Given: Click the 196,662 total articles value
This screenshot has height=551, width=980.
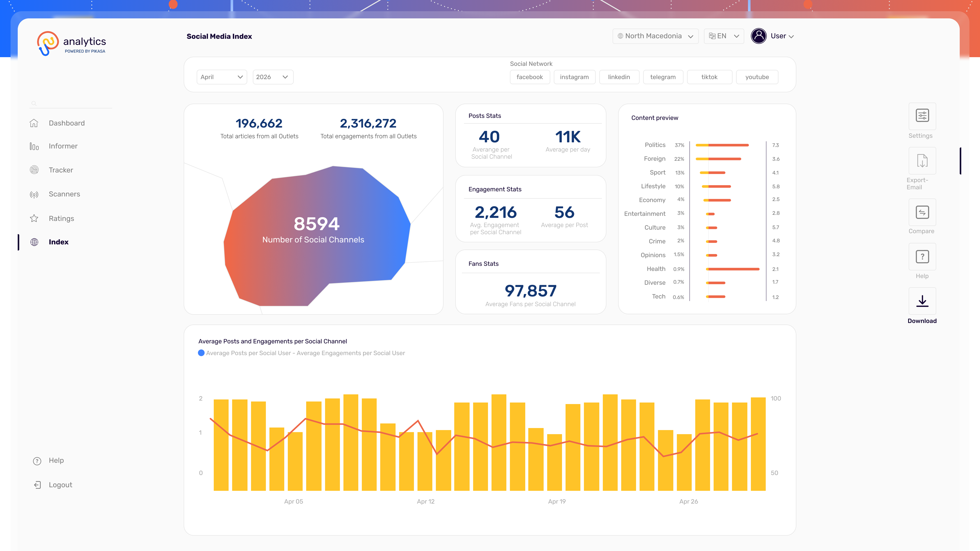Looking at the screenshot, I should (x=259, y=123).
